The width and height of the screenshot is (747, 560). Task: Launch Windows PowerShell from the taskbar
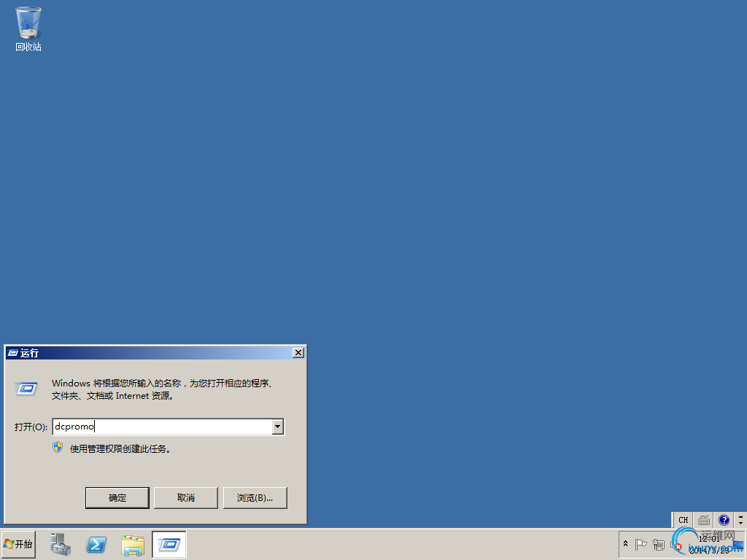pos(96,544)
